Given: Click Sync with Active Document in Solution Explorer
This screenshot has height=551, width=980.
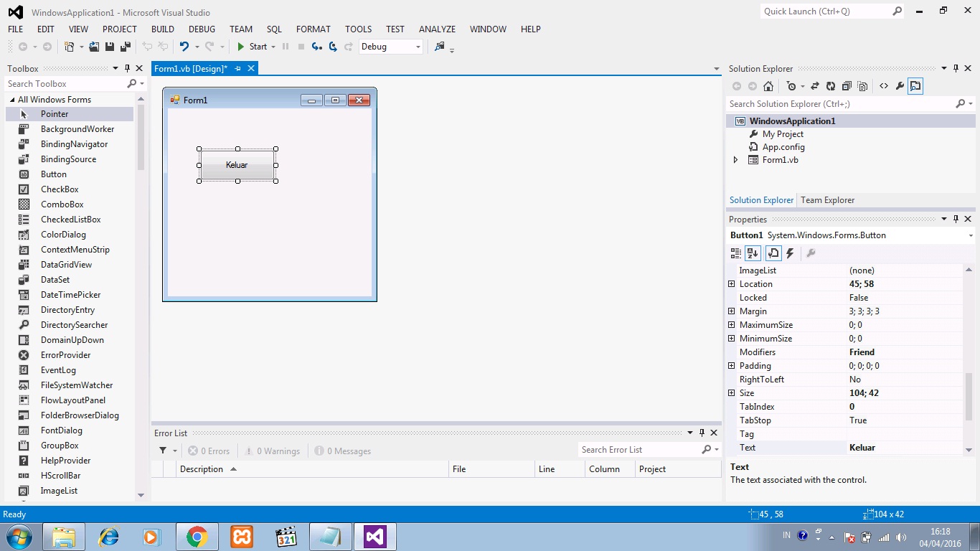Looking at the screenshot, I should click(x=815, y=85).
